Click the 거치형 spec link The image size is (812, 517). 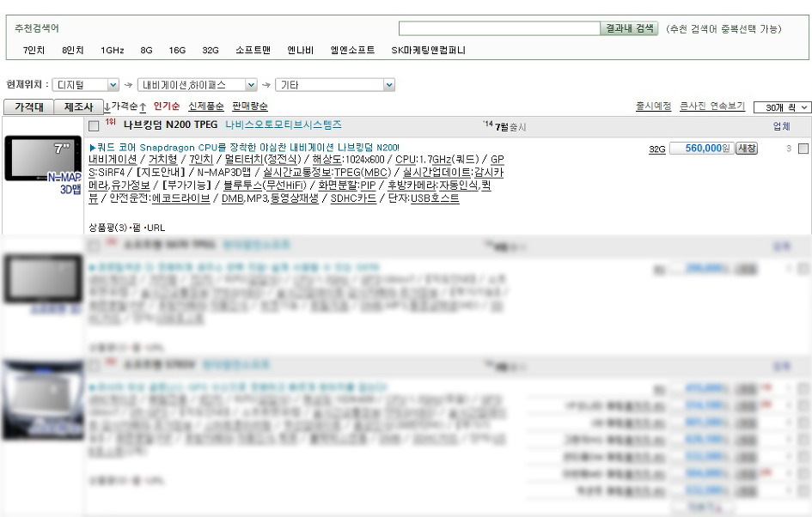tap(162, 160)
